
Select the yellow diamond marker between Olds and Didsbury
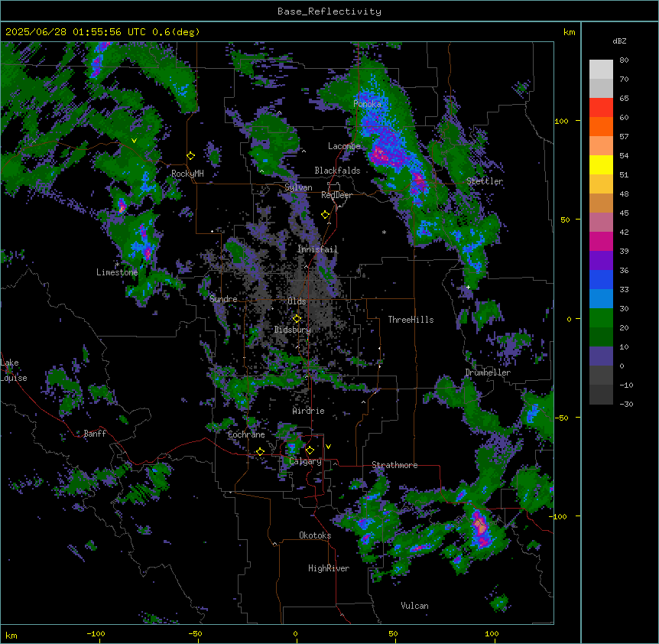pos(297,319)
